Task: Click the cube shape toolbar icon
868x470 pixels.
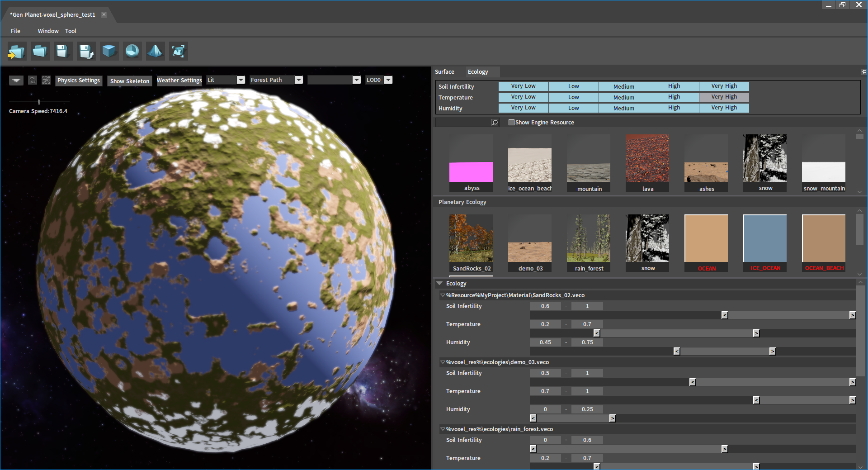Action: tap(109, 51)
